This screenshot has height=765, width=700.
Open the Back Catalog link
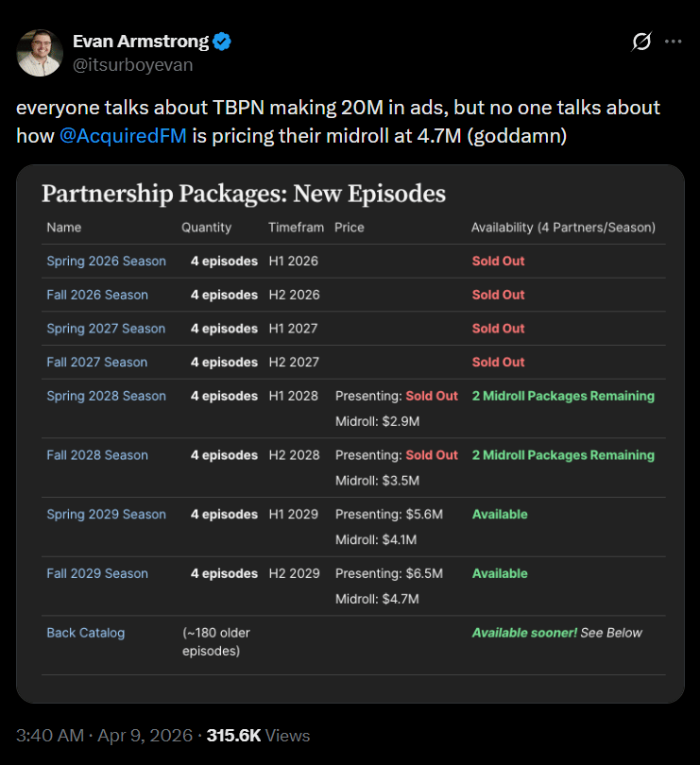(x=85, y=633)
